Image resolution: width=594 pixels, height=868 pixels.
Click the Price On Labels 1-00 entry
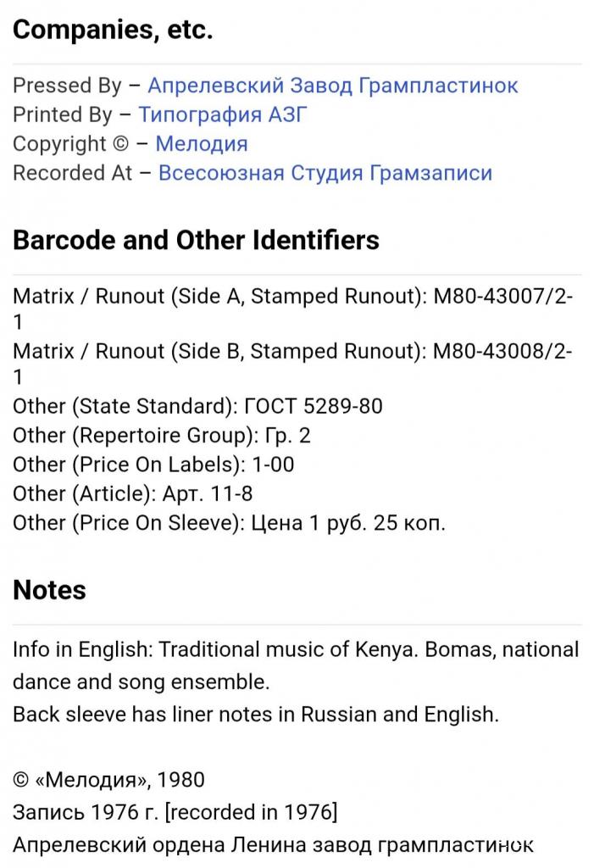tap(153, 465)
